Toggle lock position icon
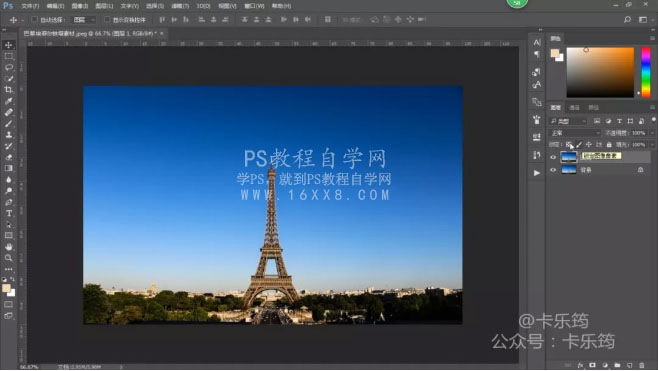Image resolution: width=658 pixels, height=371 pixels. (588, 144)
